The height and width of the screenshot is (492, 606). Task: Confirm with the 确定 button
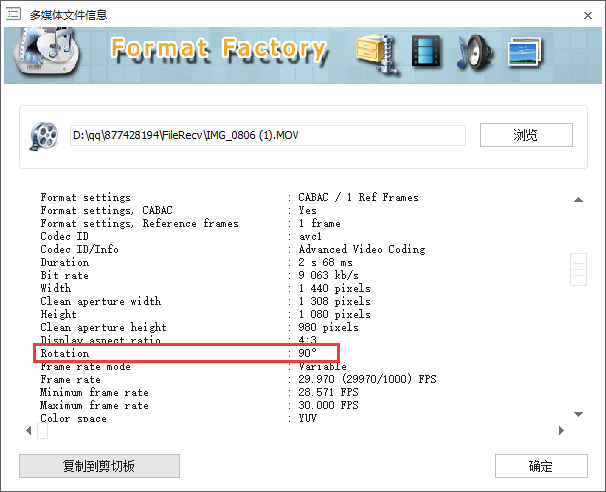coord(540,466)
